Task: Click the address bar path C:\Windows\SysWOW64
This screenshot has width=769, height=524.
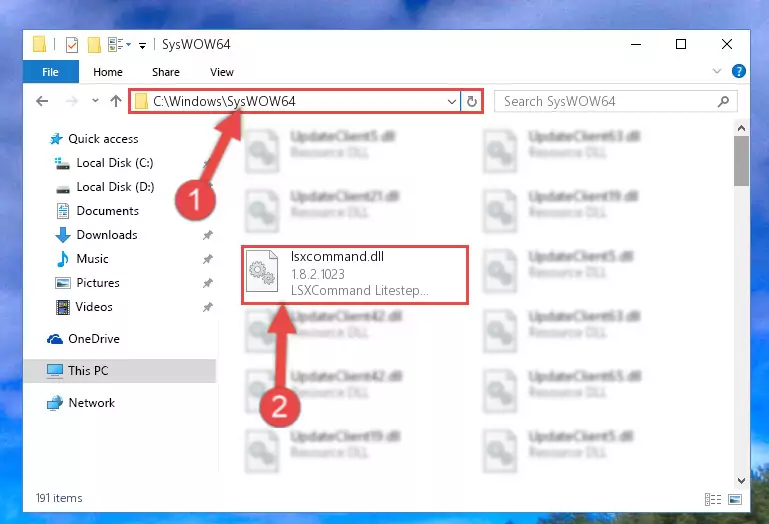Action: click(224, 101)
